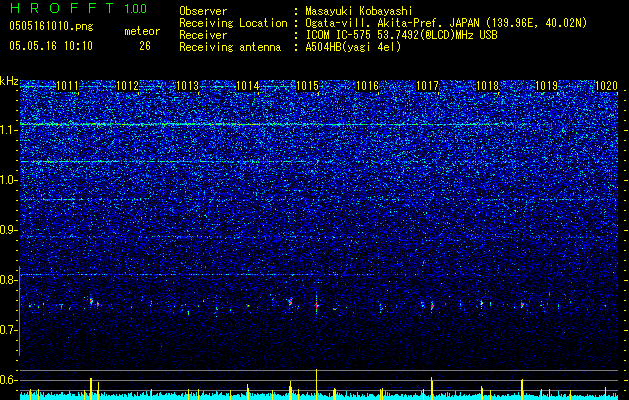Click the Observer field label
The width and height of the screenshot is (629, 400).
point(203,11)
